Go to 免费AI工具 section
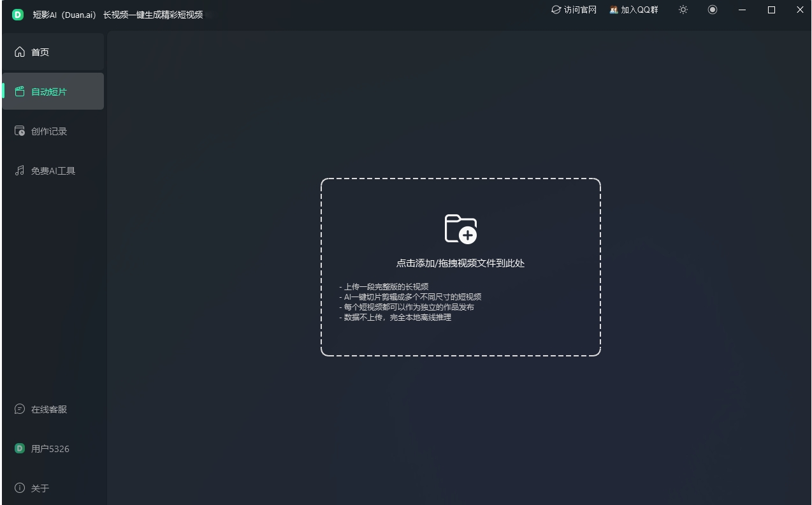The height and width of the screenshot is (505, 812). click(53, 170)
